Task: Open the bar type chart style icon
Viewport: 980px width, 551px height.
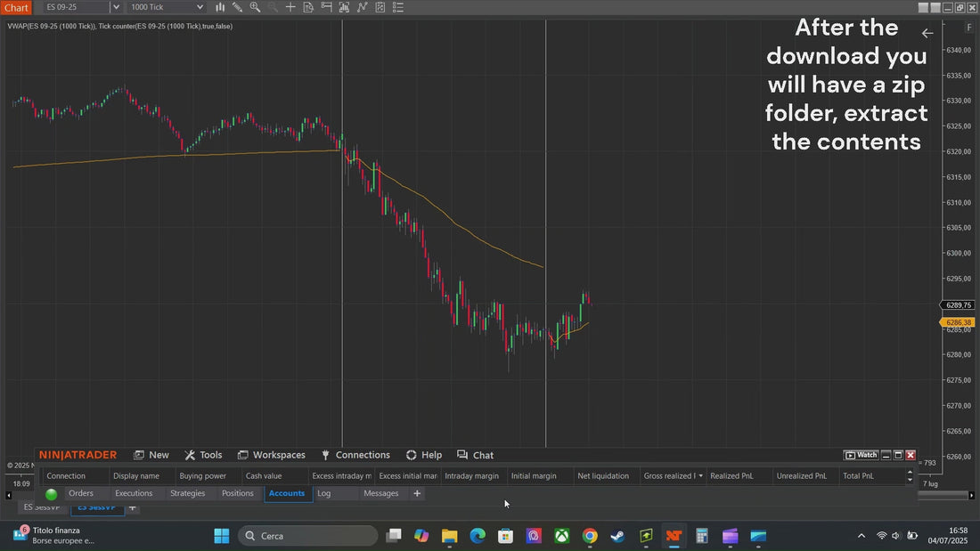Action: coord(220,7)
